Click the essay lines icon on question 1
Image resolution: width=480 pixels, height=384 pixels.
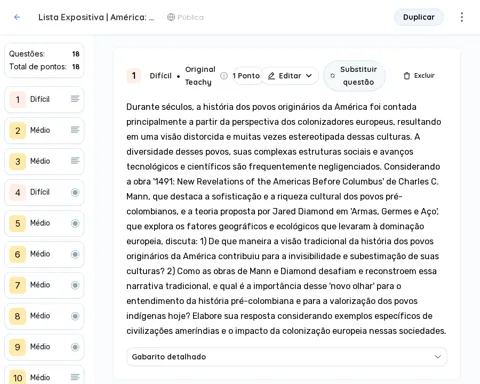pos(75,99)
